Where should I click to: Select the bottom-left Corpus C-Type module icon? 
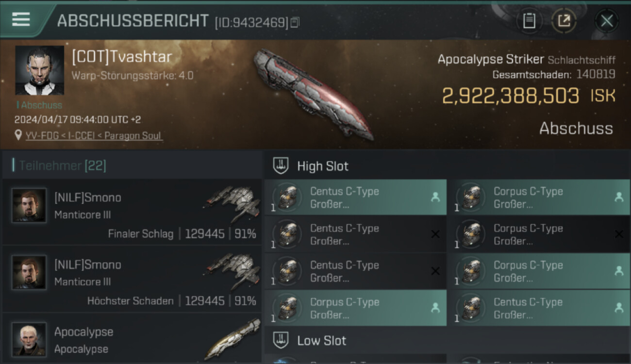point(287,308)
